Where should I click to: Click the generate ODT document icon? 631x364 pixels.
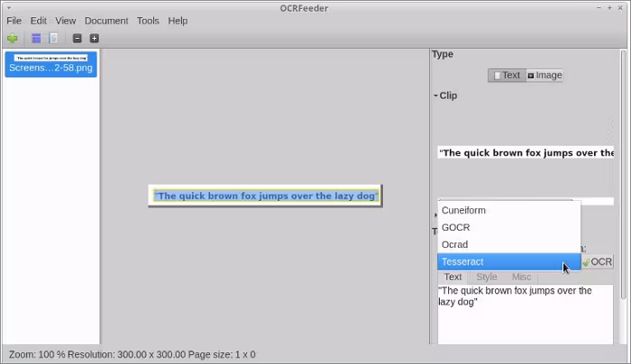pyautogui.click(x=53, y=38)
